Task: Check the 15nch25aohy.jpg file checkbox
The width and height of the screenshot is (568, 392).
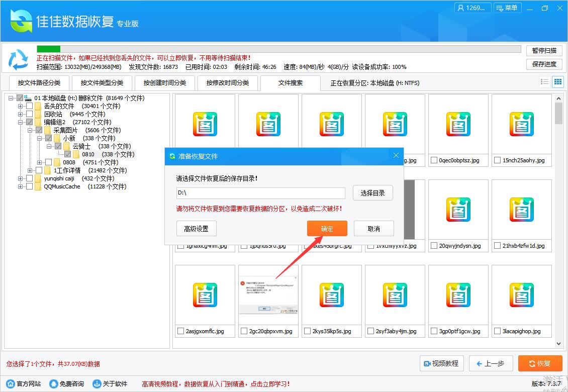Action: point(497,160)
